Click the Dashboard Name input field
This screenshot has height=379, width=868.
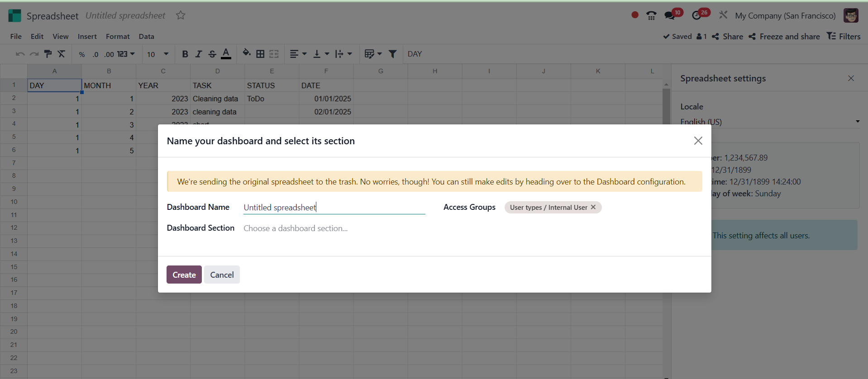click(x=334, y=207)
